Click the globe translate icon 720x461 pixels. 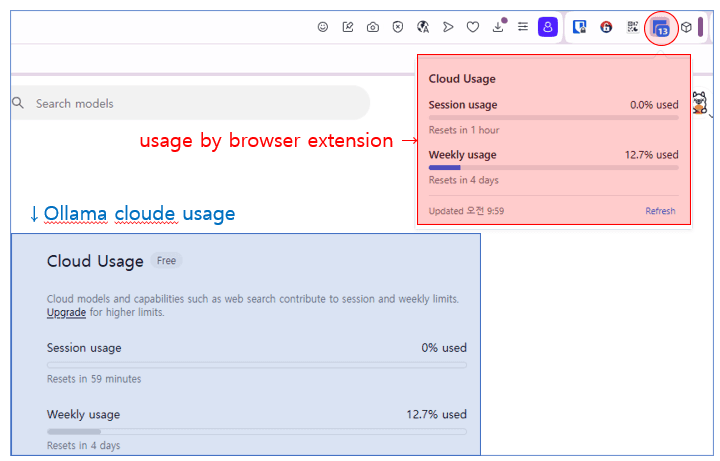[x=423, y=27]
